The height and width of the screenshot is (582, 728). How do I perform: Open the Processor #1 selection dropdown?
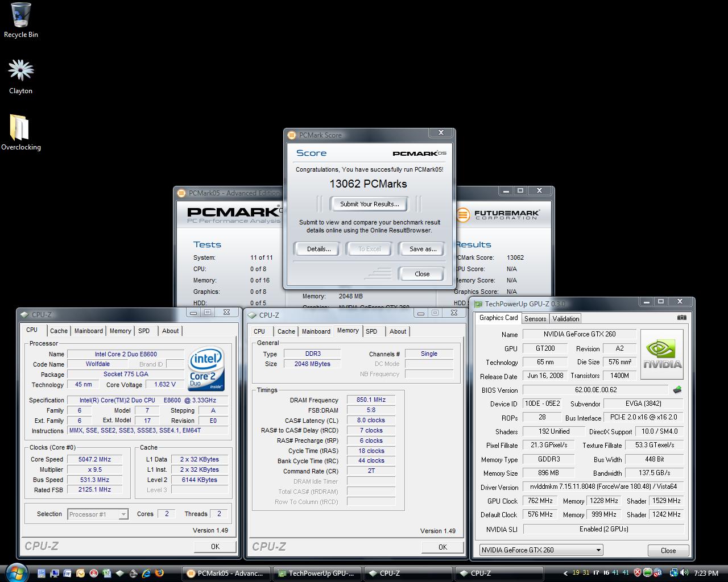pyautogui.click(x=97, y=514)
